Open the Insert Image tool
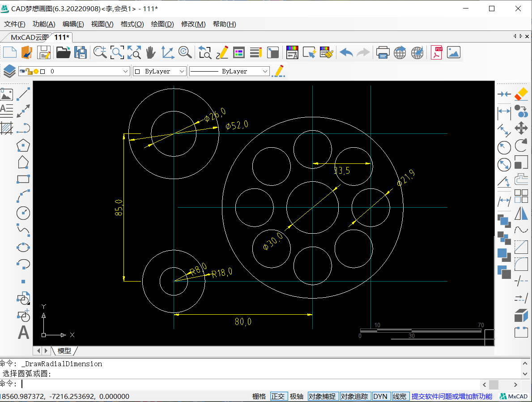Screen dimensions: 532x402 6,94
